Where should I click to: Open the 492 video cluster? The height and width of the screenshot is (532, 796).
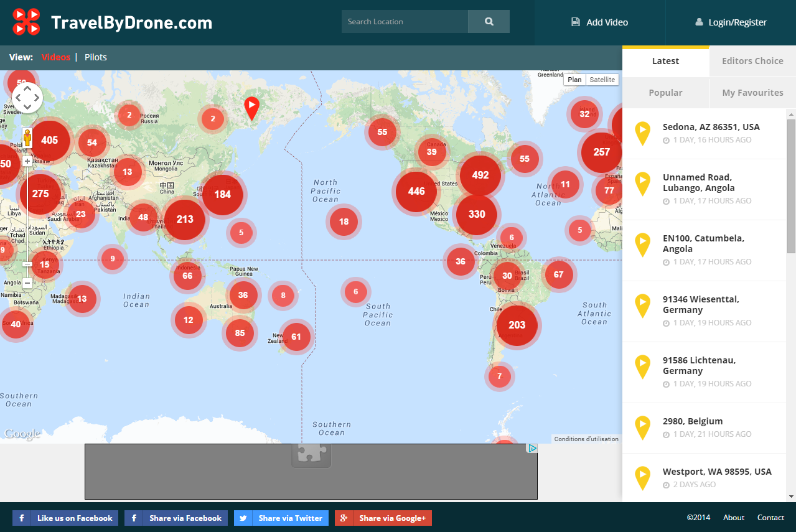coord(480,175)
